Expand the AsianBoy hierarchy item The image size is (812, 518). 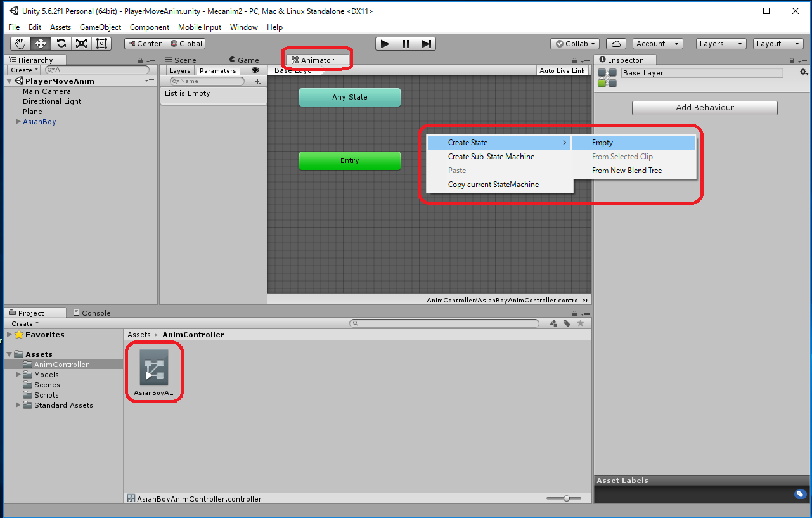(x=18, y=122)
